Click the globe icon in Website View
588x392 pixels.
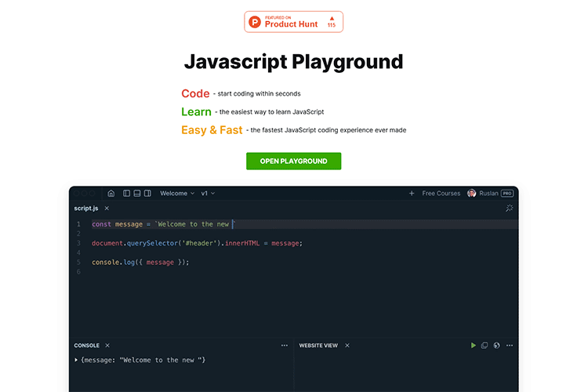[x=496, y=345]
